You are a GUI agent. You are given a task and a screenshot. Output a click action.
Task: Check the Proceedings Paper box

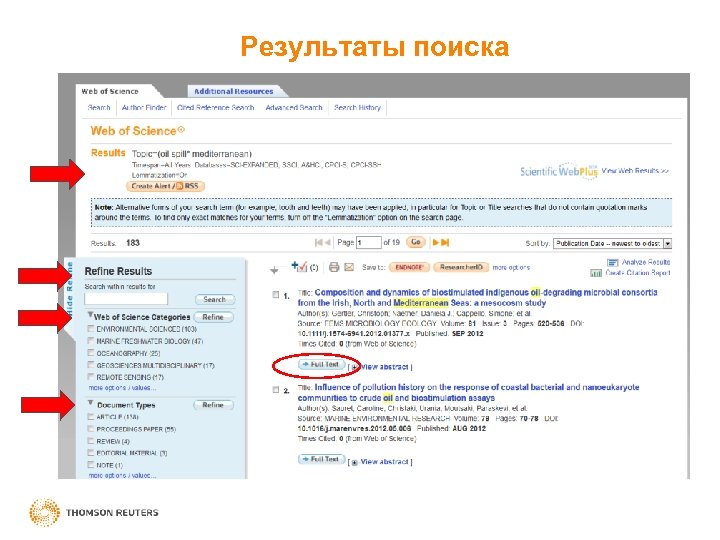91,428
